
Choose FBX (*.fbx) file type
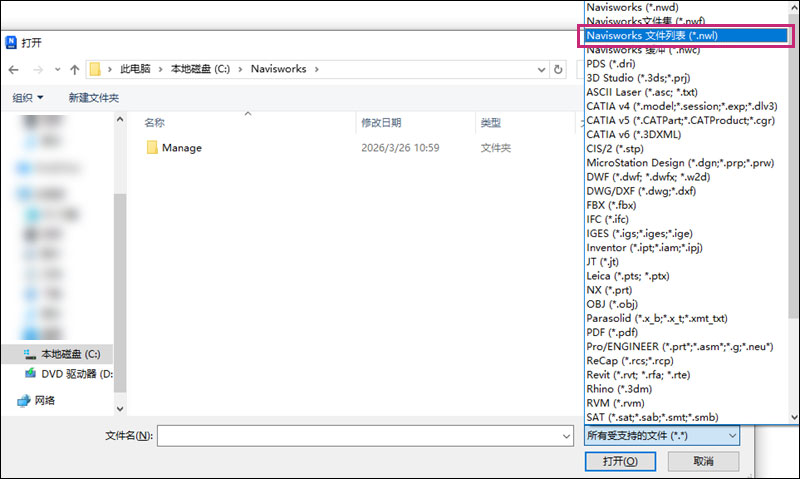click(611, 205)
